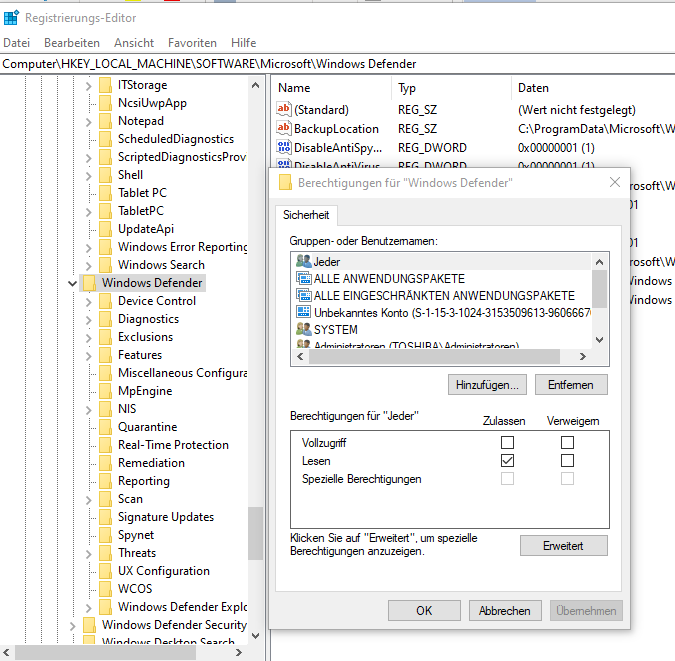Select Signature Updates key in tree
675x661 pixels.
(166, 517)
